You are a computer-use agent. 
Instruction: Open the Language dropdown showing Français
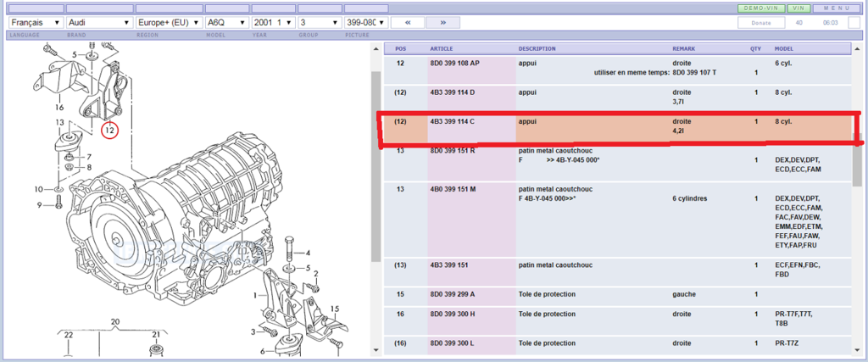click(x=34, y=22)
